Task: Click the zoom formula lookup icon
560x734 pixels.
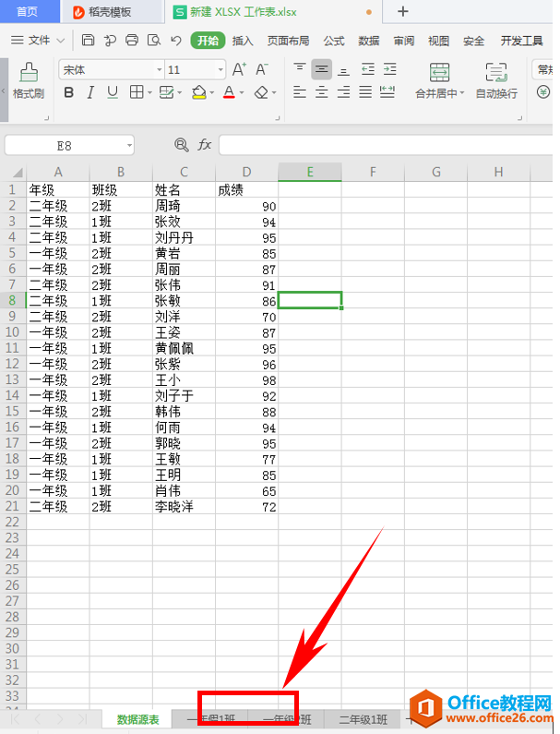Action: pyautogui.click(x=181, y=145)
